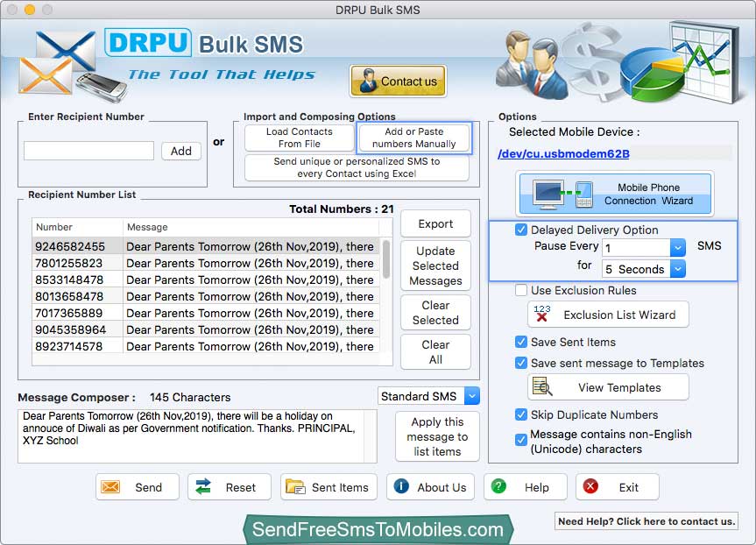The width and height of the screenshot is (756, 545).
Task: Enable Use Exclusion Rules checkbox
Action: [x=520, y=290]
